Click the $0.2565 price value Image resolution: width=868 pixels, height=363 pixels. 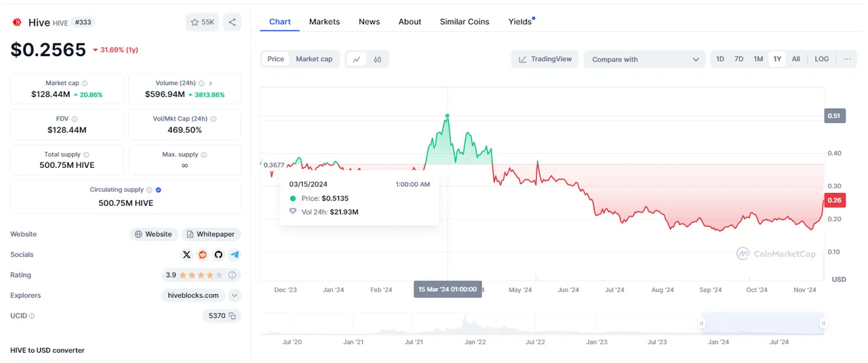48,50
